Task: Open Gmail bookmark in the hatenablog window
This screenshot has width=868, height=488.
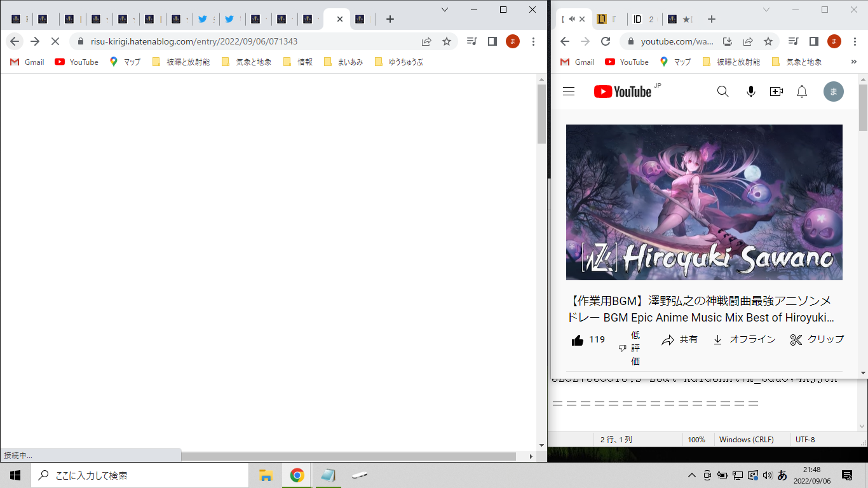Action: click(x=27, y=62)
